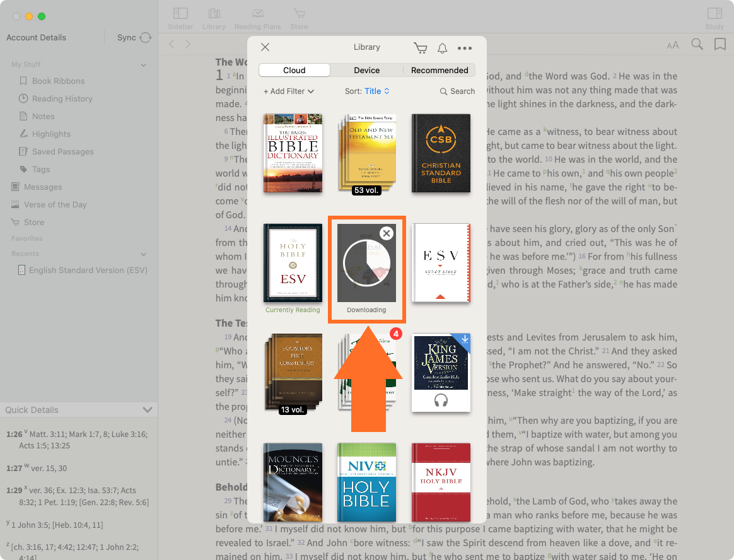The height and width of the screenshot is (560, 734).
Task: Close the Library popover with the X
Action: (x=265, y=47)
